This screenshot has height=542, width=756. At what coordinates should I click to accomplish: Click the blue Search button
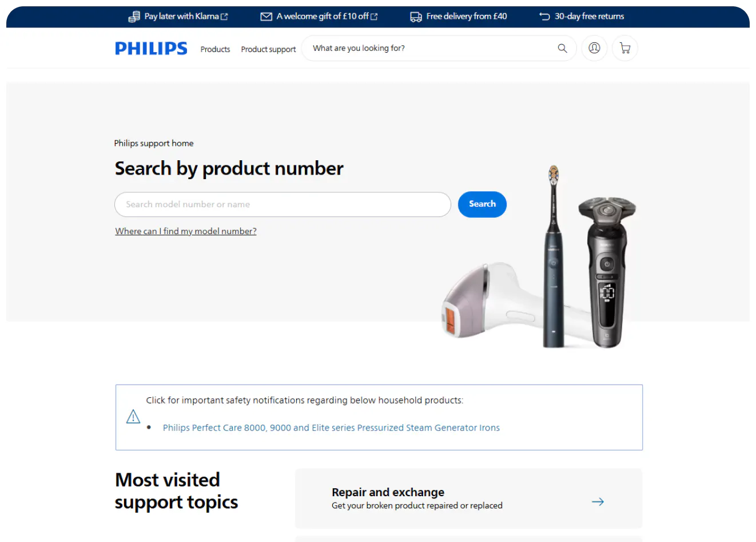482,204
